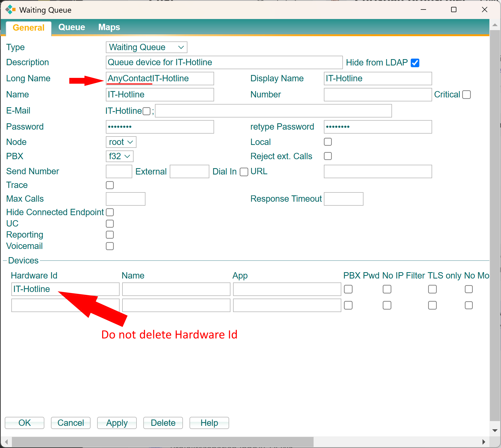Toggle the Reject ext. Calls checkbox
This screenshot has width=501, height=448.
(328, 156)
